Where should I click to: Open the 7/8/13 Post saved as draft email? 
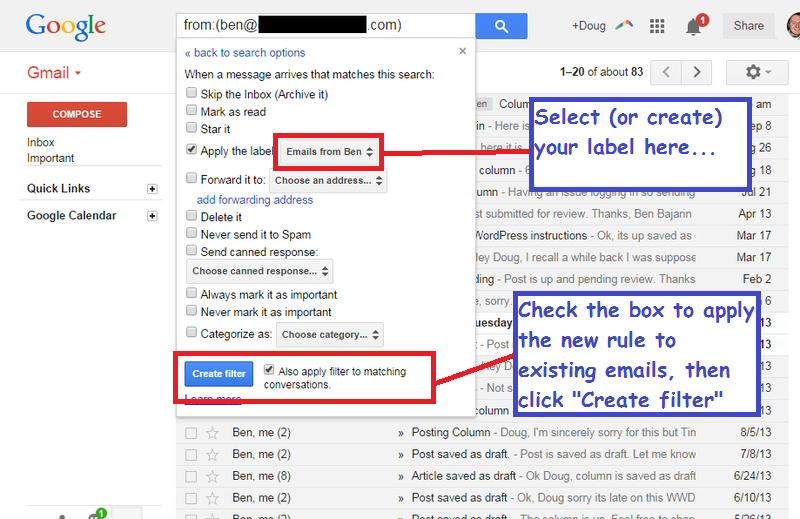[x=482, y=454]
